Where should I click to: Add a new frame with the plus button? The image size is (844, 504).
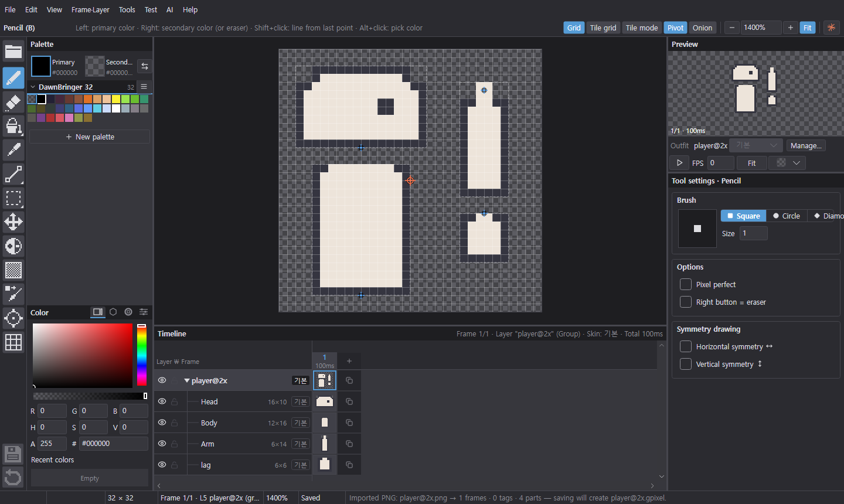(349, 361)
